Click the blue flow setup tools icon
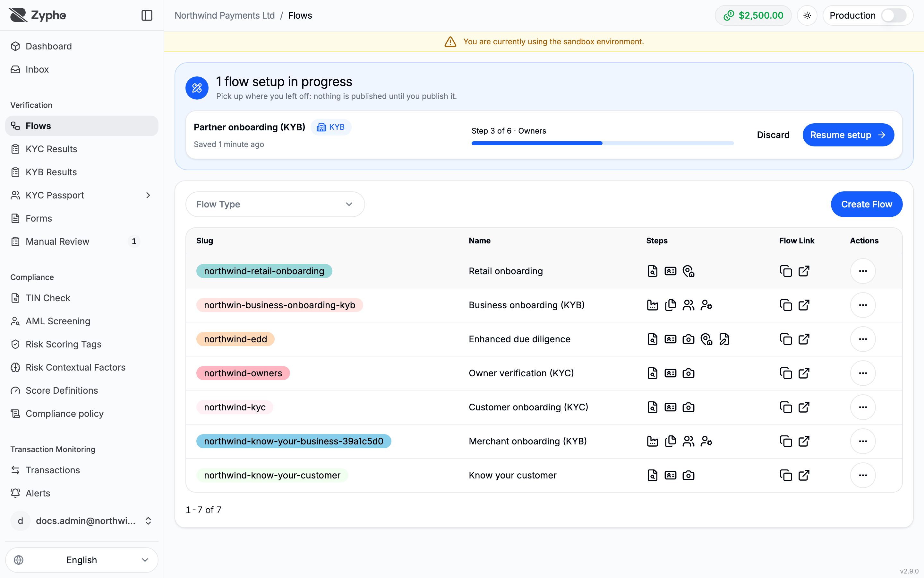The height and width of the screenshot is (578, 924). click(x=197, y=88)
